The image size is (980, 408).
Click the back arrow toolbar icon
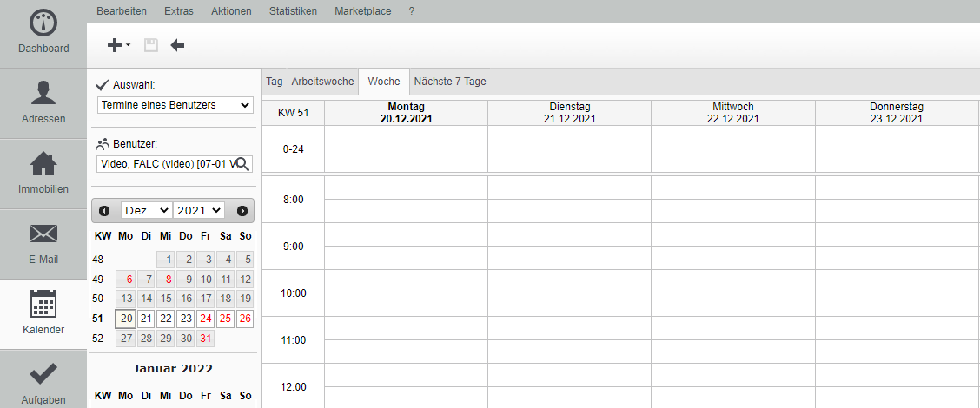[x=177, y=45]
